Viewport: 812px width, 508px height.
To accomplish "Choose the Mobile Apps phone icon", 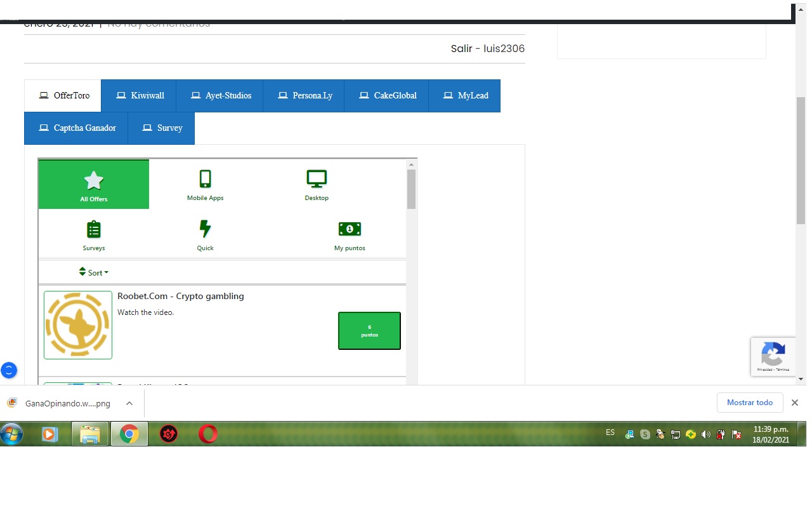I will pos(205,179).
